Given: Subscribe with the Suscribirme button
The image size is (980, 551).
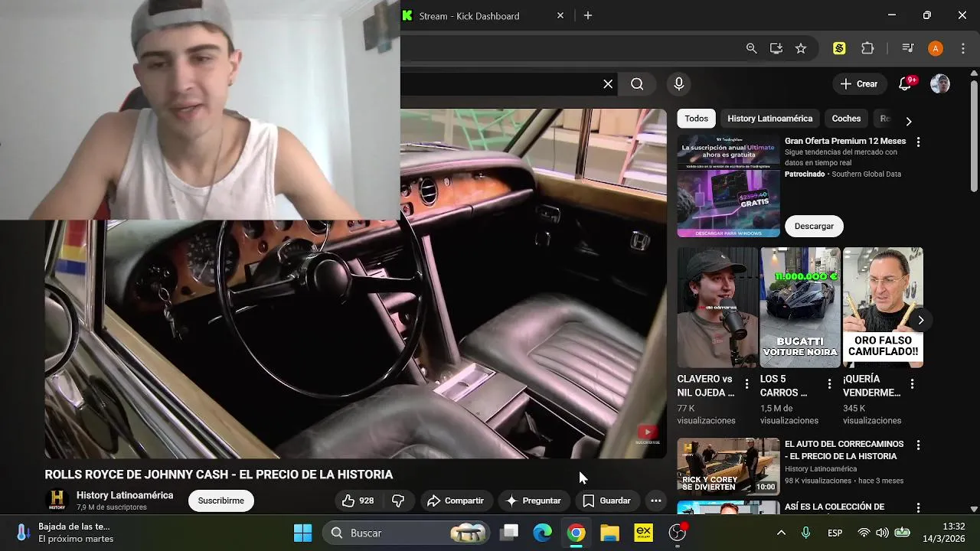Looking at the screenshot, I should [221, 500].
